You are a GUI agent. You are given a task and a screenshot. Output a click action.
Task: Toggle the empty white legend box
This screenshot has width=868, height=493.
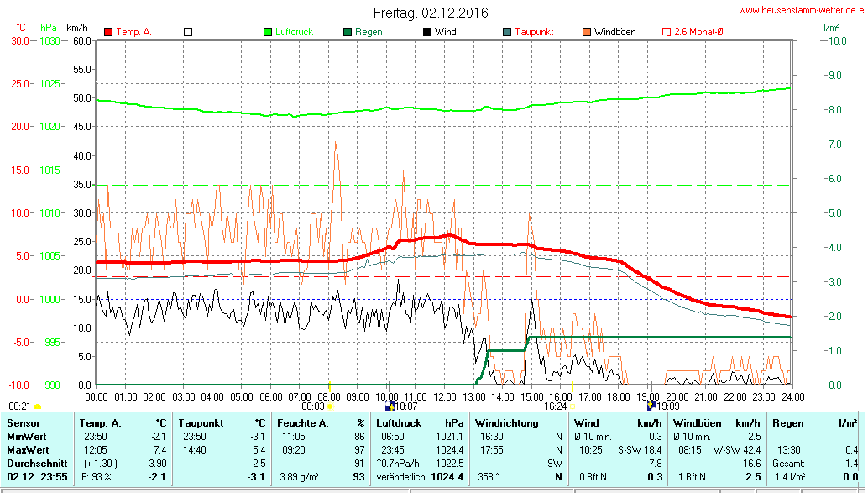click(188, 32)
